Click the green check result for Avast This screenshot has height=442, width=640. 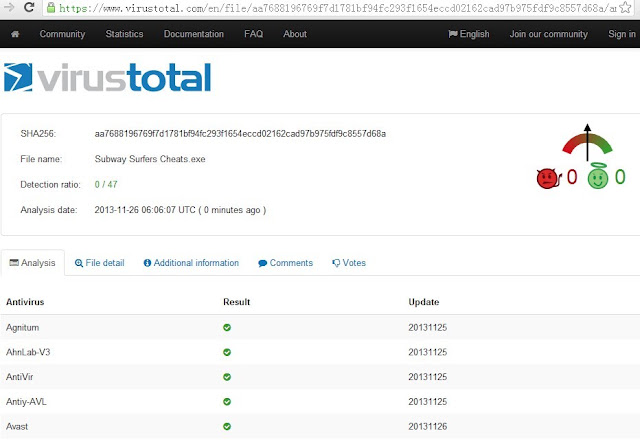tap(227, 426)
